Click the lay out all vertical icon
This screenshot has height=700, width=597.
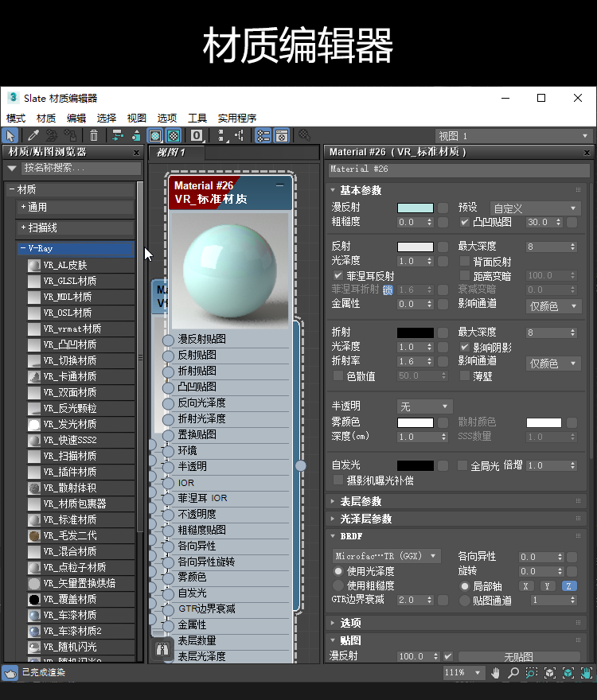(220, 135)
